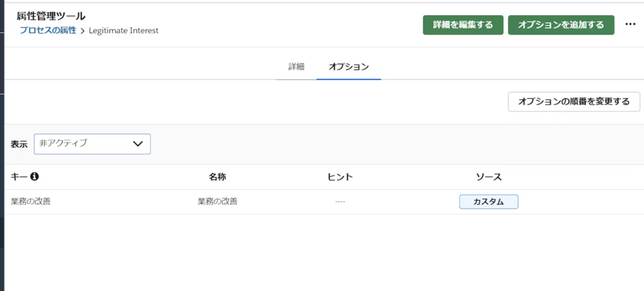Click オプションの順番を変更する button
The height and width of the screenshot is (291, 644).
(574, 101)
